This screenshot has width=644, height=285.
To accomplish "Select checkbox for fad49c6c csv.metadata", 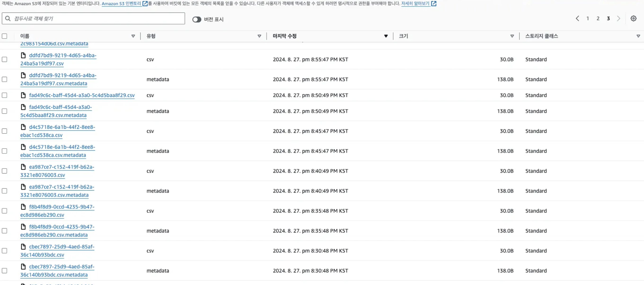I will pos(4,111).
